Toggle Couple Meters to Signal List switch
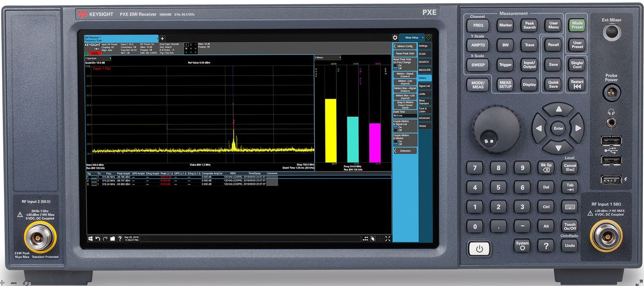This screenshot has height=286, width=644. pos(395,129)
